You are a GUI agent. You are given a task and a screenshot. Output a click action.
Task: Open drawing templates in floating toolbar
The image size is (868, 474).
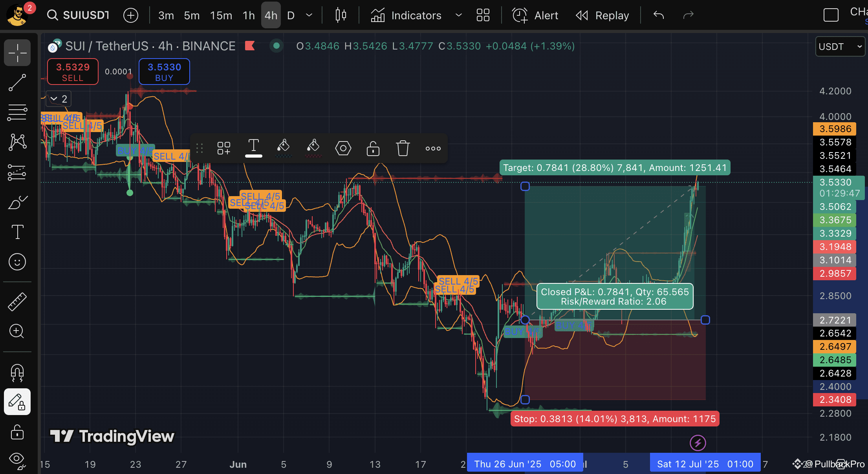click(x=224, y=148)
